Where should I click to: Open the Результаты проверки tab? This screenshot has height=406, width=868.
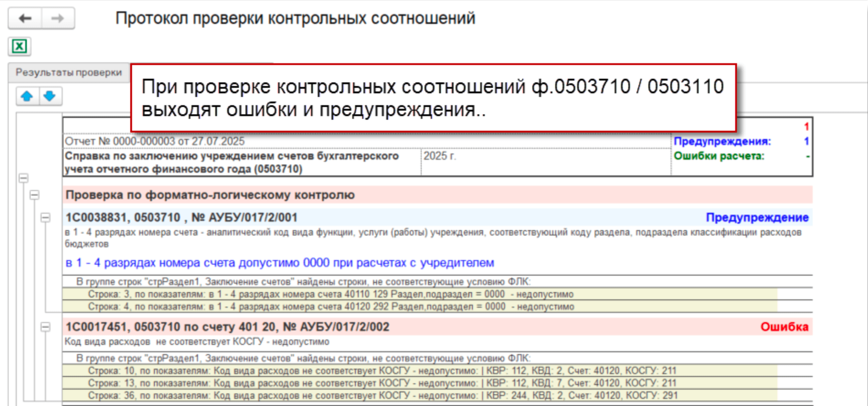(69, 72)
